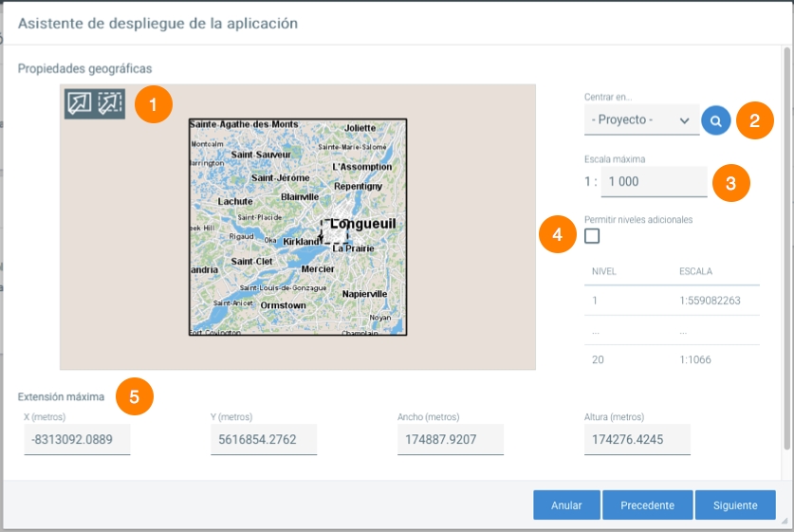Go back with the Precedente button

[648, 505]
